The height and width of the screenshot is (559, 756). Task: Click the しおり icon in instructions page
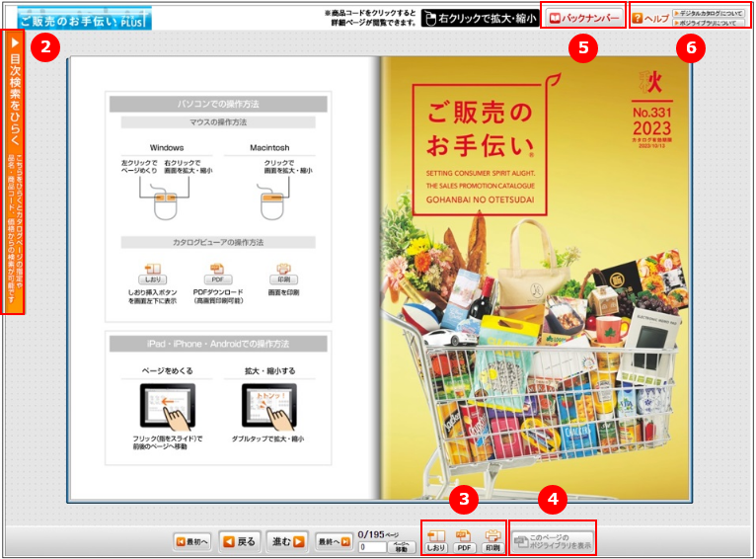(152, 274)
